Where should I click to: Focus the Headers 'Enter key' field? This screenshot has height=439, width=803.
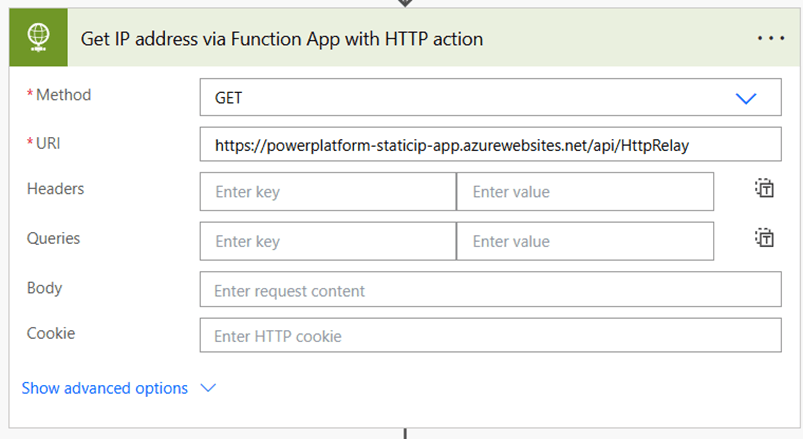[x=328, y=192]
